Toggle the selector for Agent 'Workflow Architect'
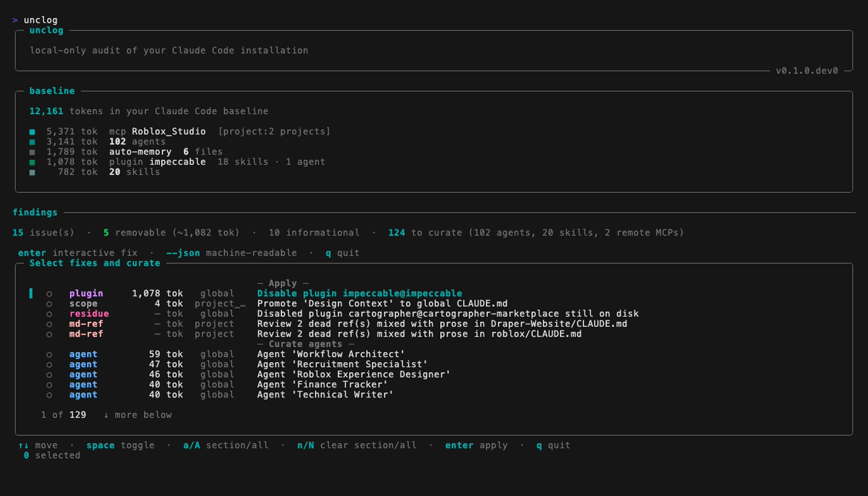The width and height of the screenshot is (868, 496). tap(50, 353)
